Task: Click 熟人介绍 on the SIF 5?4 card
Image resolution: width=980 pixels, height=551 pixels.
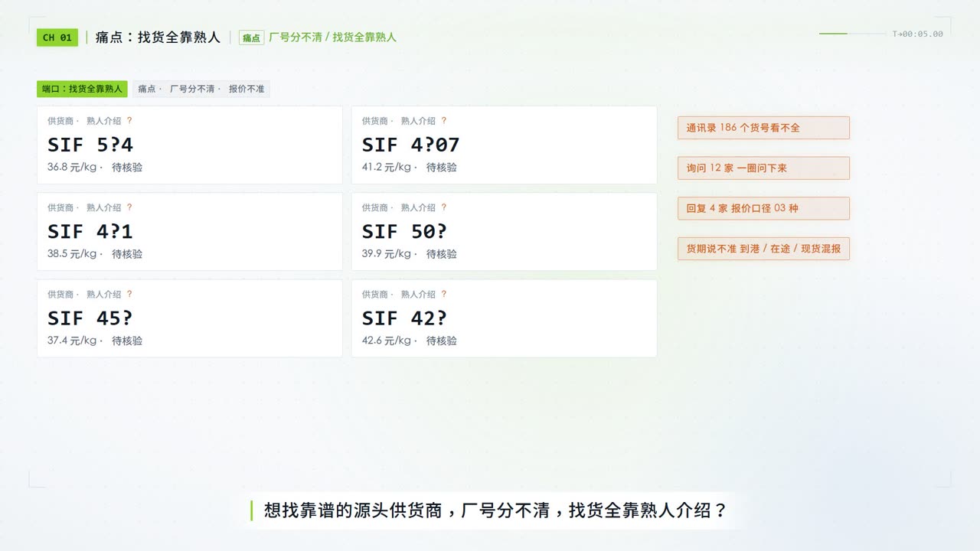Action: coord(103,121)
